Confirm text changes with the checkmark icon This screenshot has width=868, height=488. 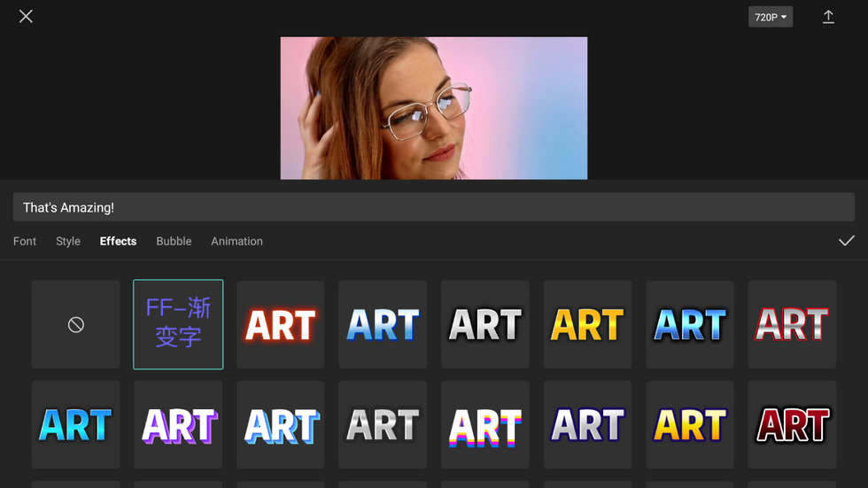(846, 241)
